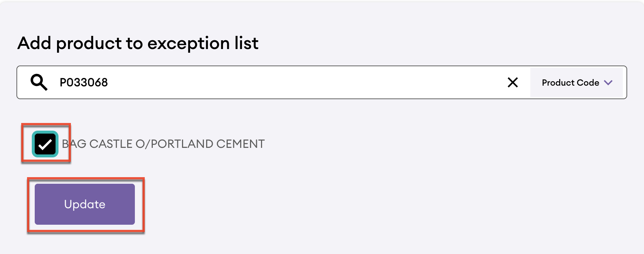Click the chevron arrow beside Product Code
This screenshot has height=254, width=644.
click(608, 82)
